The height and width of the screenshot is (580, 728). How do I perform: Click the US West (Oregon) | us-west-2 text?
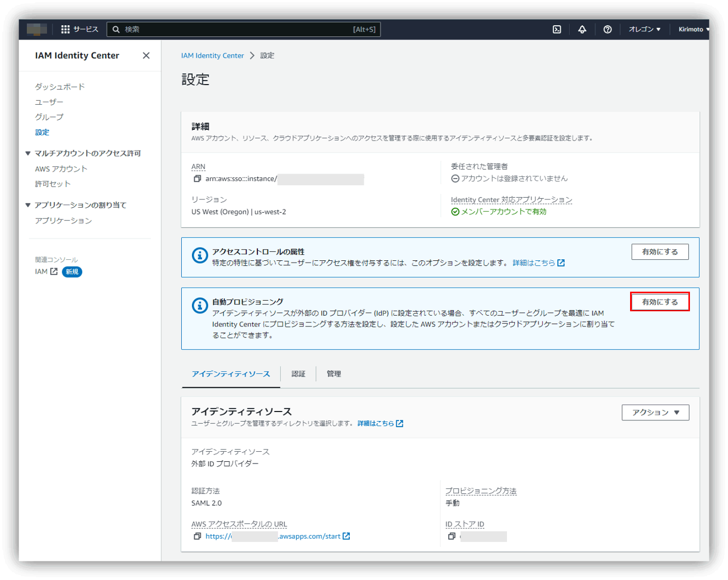coord(238,212)
